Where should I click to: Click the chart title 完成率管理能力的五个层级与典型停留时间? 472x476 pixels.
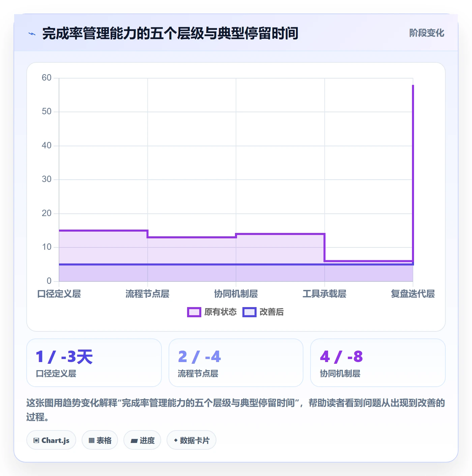(x=170, y=33)
